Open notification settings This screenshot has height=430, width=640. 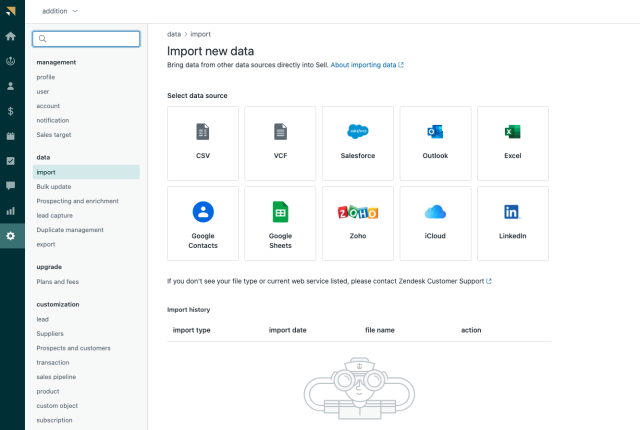tap(53, 120)
